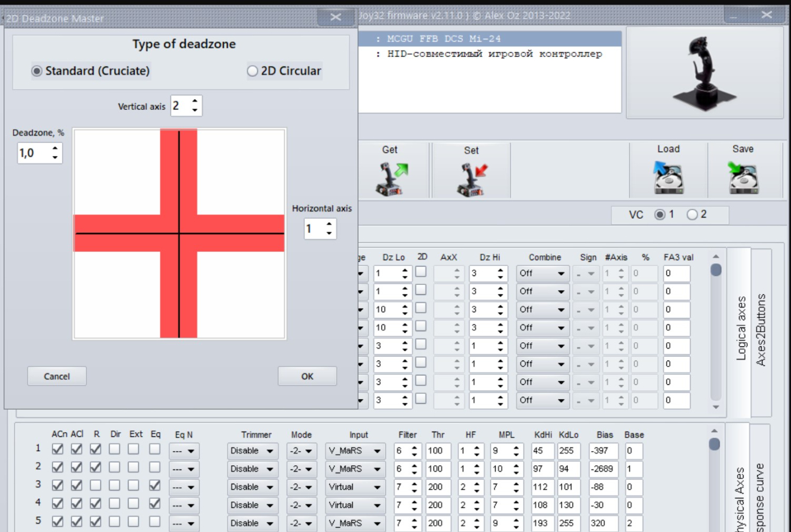Click down arrow of logical axes scrollbar

click(x=716, y=407)
